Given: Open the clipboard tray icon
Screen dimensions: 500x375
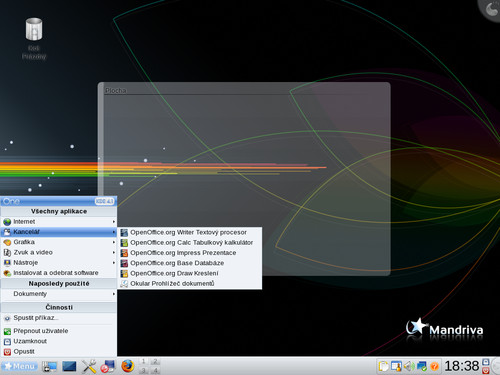Looking at the screenshot, I should pyautogui.click(x=384, y=366).
